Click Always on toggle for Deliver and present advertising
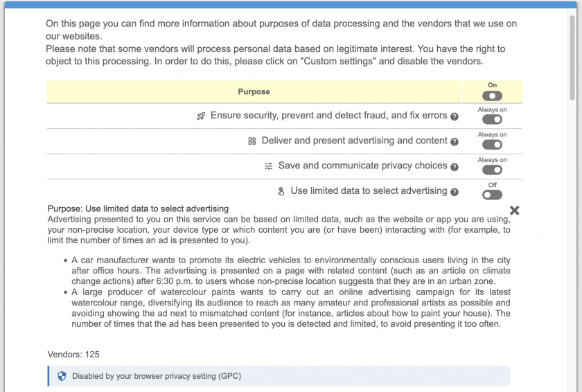The height and width of the screenshot is (392, 582). (x=492, y=144)
